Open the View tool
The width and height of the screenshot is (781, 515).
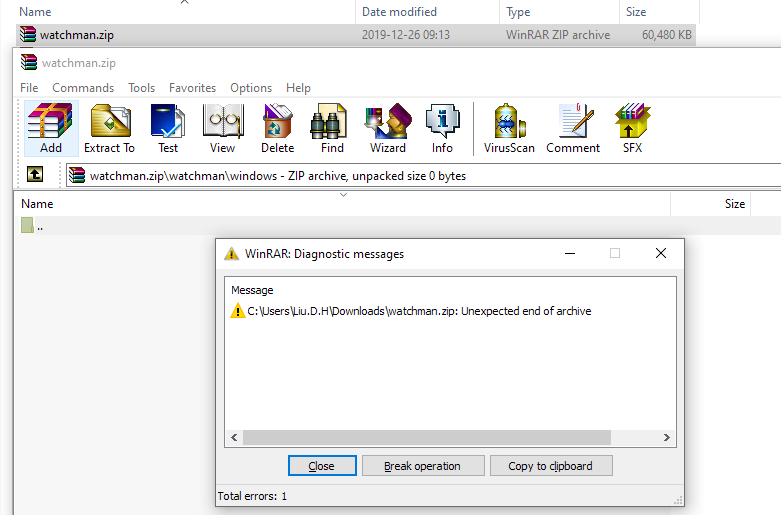[x=223, y=129]
